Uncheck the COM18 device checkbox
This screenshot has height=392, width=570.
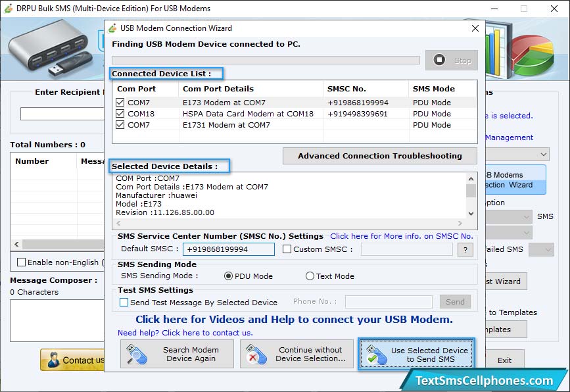click(x=120, y=113)
